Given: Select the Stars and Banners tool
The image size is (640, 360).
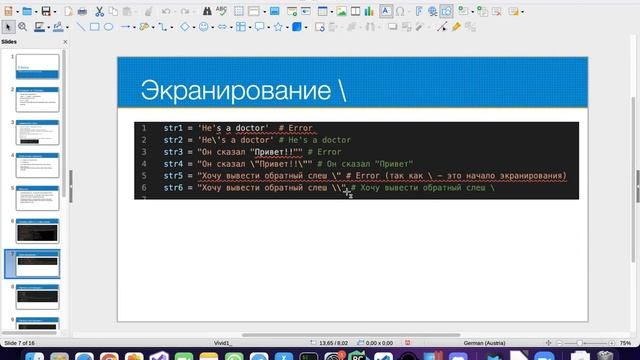Looking at the screenshot, I should (278, 27).
